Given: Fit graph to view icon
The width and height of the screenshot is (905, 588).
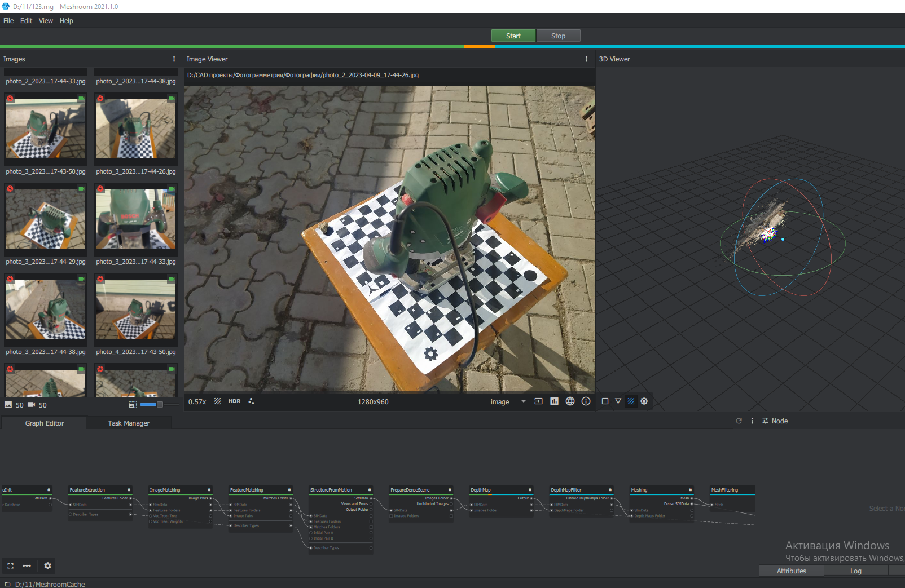Looking at the screenshot, I should (10, 565).
